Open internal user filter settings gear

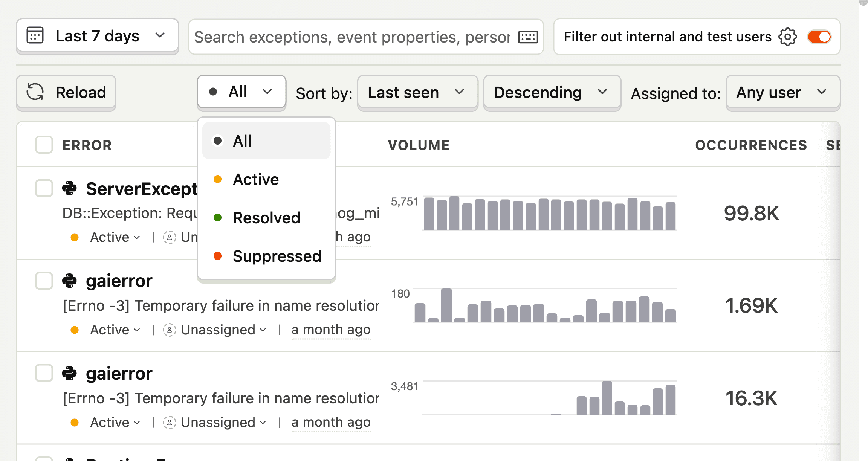click(x=788, y=37)
